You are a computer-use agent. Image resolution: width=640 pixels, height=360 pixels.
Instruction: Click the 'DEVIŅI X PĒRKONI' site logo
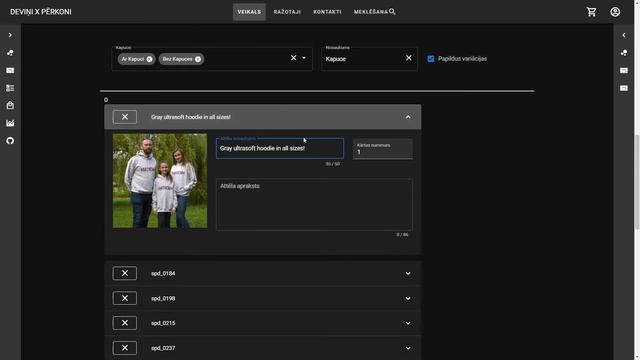pos(41,12)
